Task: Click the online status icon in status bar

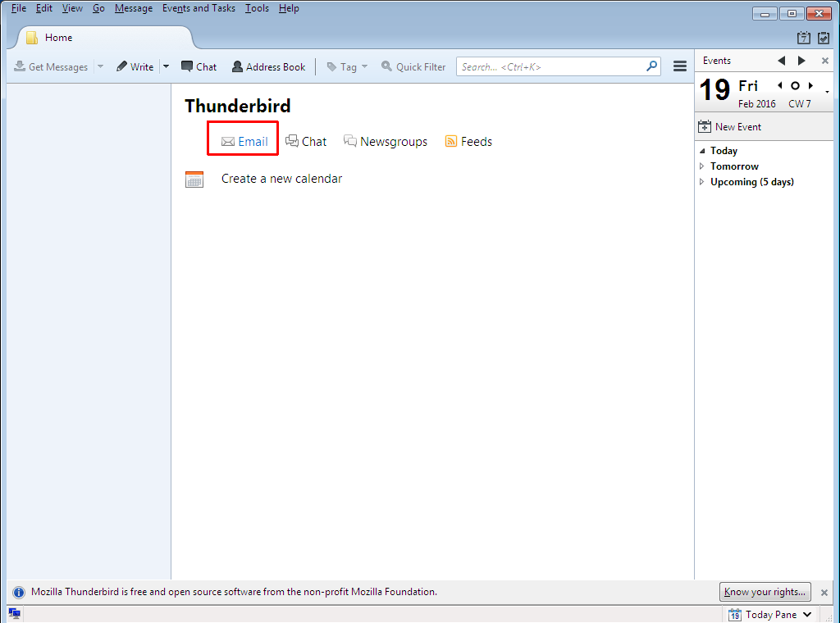Action: point(15,613)
